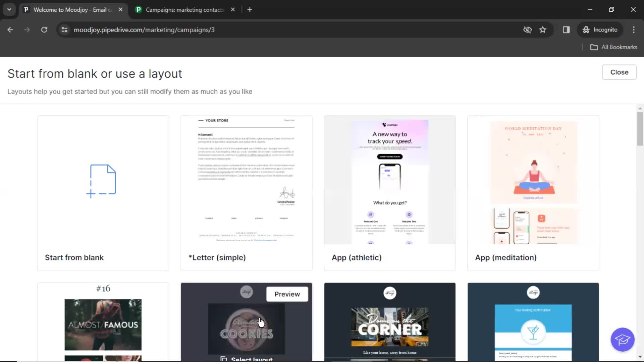Select the App (meditation) layout thumbnail
Screen dimensions: 644x362
click(533, 180)
